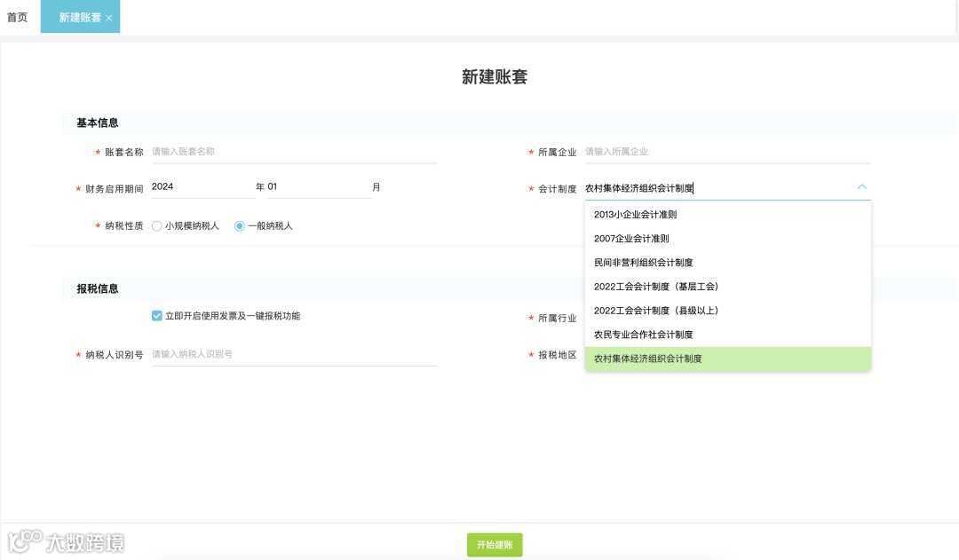Viewport: 959px width, 560px height.
Task: Focus the 账套名称 input field
Action: [294, 152]
